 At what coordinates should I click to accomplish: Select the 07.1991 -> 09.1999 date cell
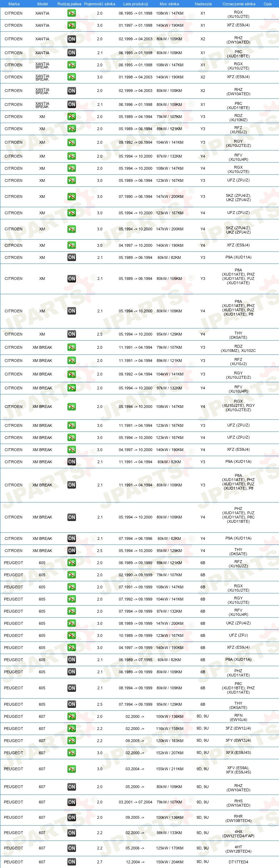(136, 587)
